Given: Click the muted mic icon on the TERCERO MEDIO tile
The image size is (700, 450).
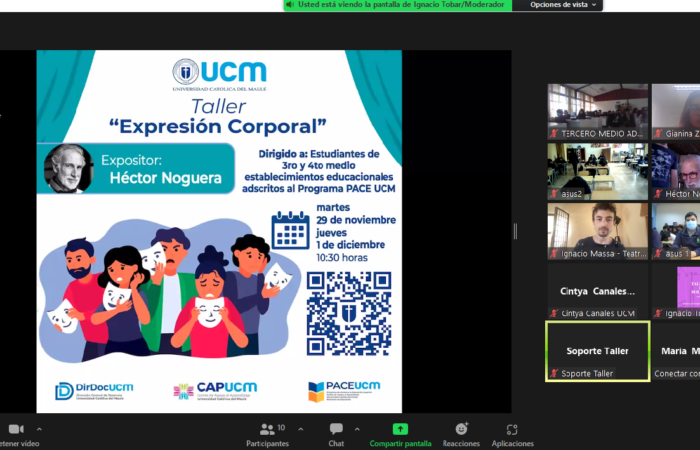Looking at the screenshot, I should pos(554,133).
